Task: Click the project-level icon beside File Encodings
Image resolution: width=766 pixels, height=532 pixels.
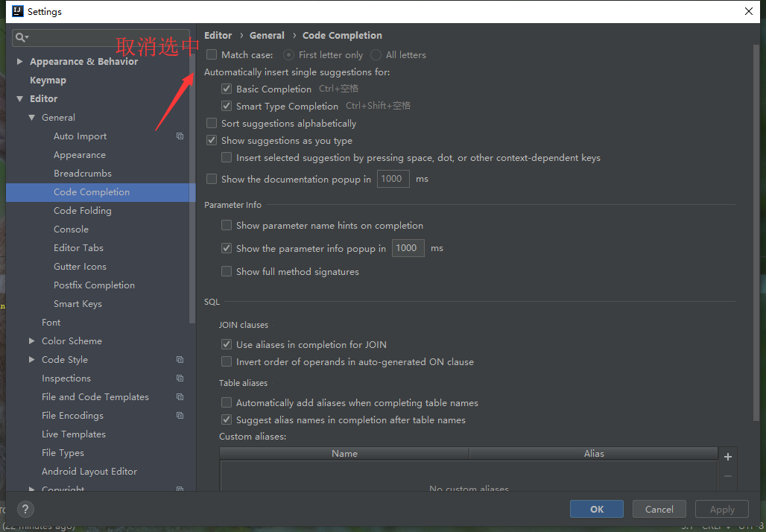Action: 180,415
